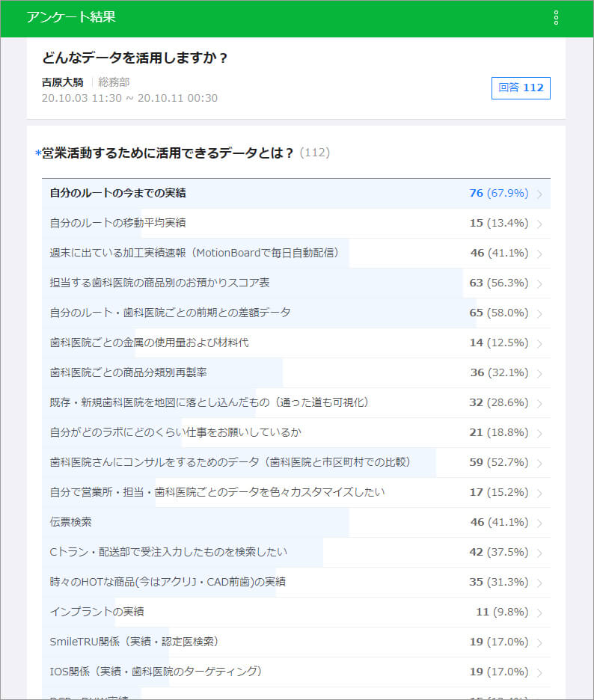594x700 pixels.
Task: Click arrow icon for IOS関係 row
Action: point(539,672)
